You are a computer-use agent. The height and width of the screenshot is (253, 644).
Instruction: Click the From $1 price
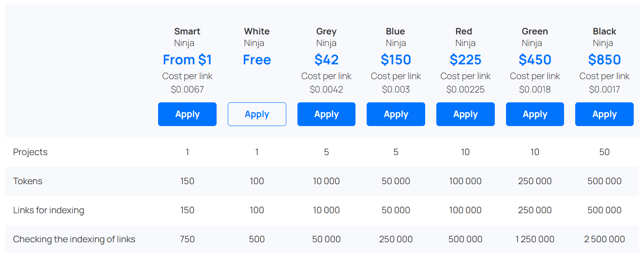point(187,60)
